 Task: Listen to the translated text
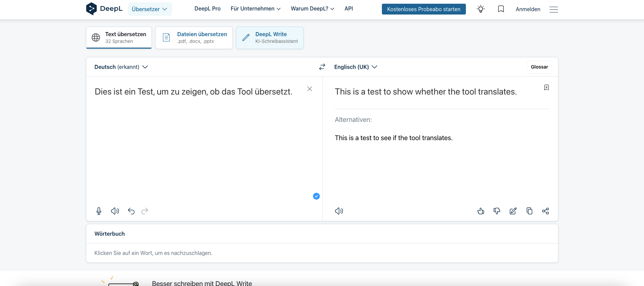click(339, 211)
